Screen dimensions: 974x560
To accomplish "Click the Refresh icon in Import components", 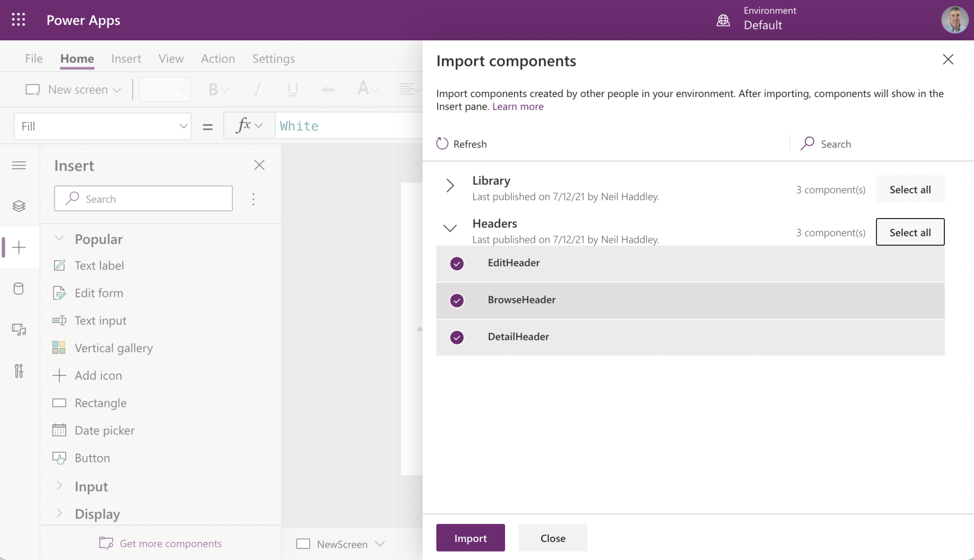I will tap(442, 144).
